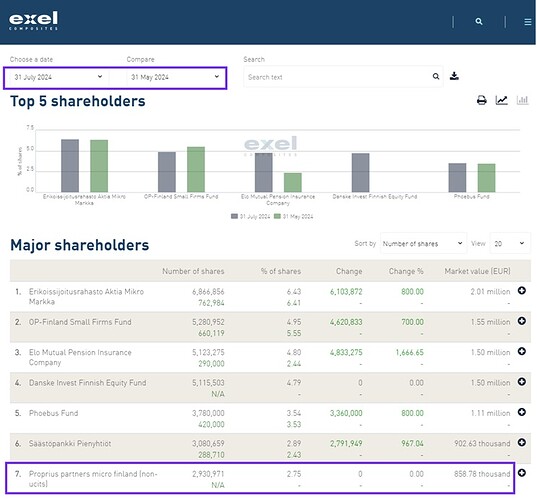Click Phoebus Fund name in table

[x=53, y=413]
